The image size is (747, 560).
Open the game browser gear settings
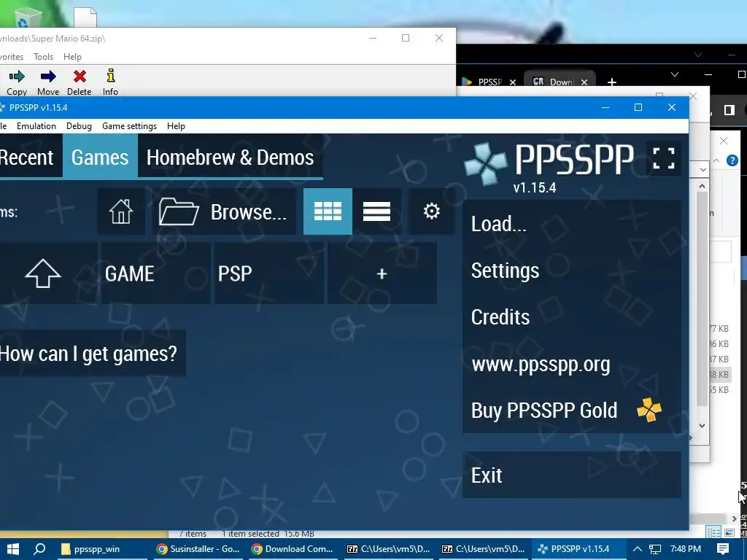432,211
